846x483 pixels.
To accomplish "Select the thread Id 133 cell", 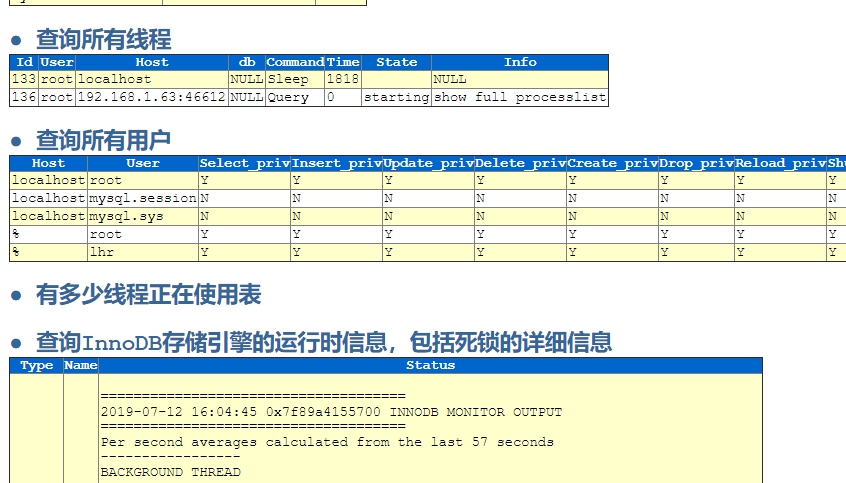I will pyautogui.click(x=25, y=79).
